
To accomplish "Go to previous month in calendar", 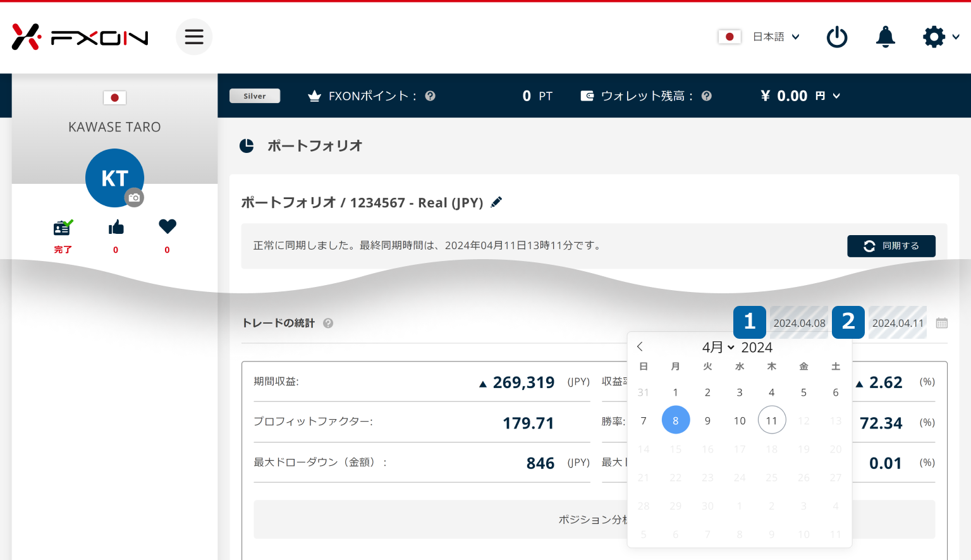I will point(640,346).
